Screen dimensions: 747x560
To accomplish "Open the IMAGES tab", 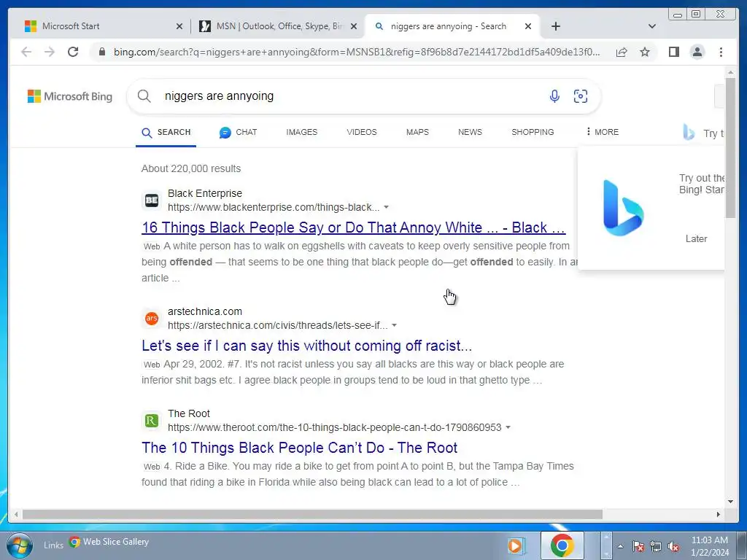I will coord(301,133).
